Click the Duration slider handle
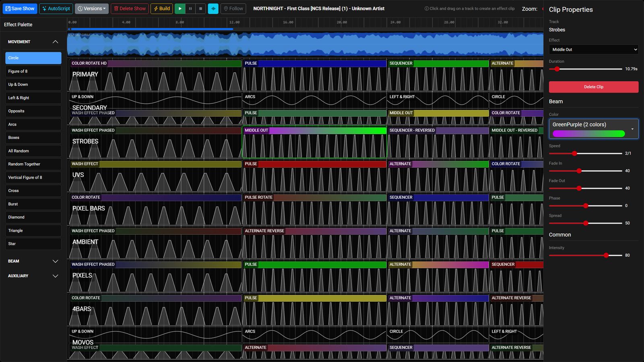The height and width of the screenshot is (362, 644). pyautogui.click(x=557, y=69)
